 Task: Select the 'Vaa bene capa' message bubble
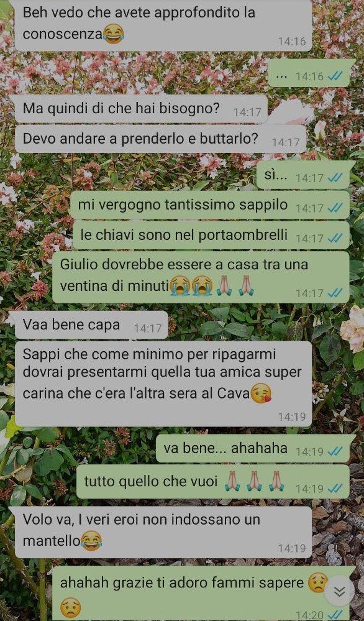click(92, 325)
